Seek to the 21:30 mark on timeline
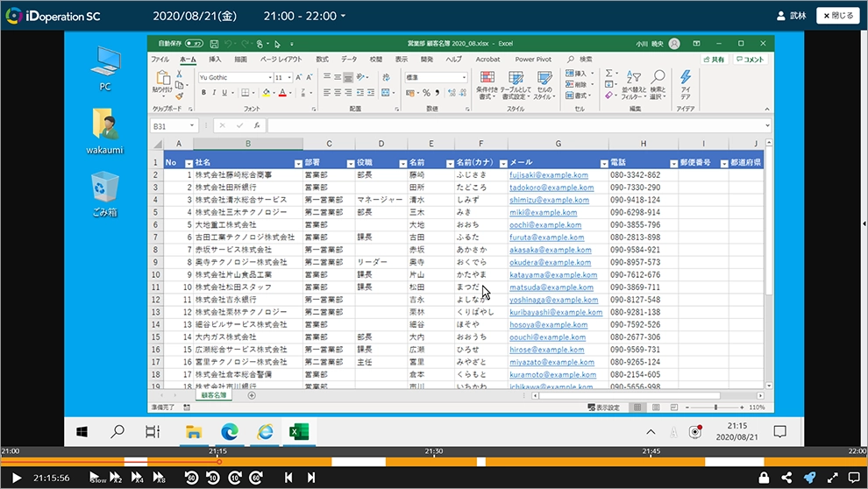This screenshot has height=489, width=868. (434, 462)
